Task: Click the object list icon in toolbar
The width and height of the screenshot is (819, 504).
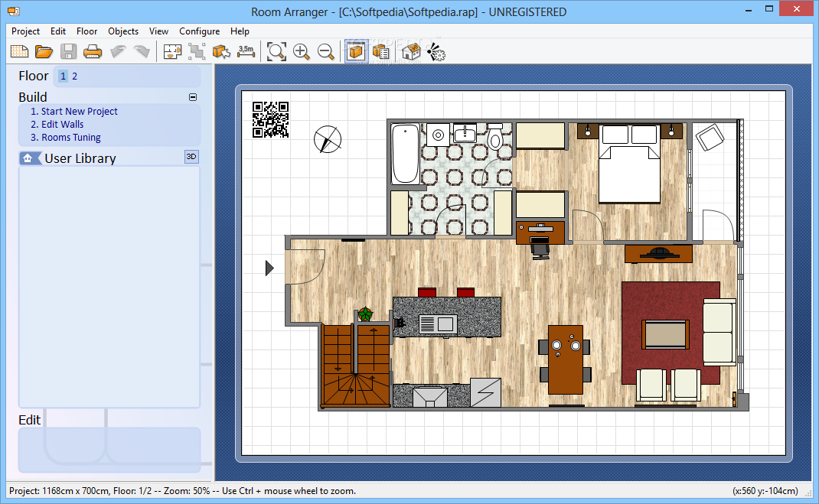Action: [x=381, y=52]
